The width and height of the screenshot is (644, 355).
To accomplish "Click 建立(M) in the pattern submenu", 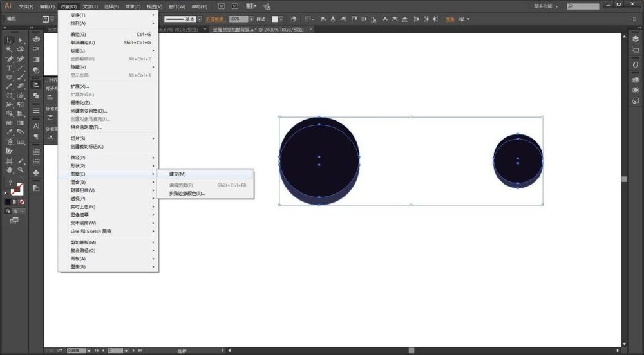I will [x=178, y=174].
